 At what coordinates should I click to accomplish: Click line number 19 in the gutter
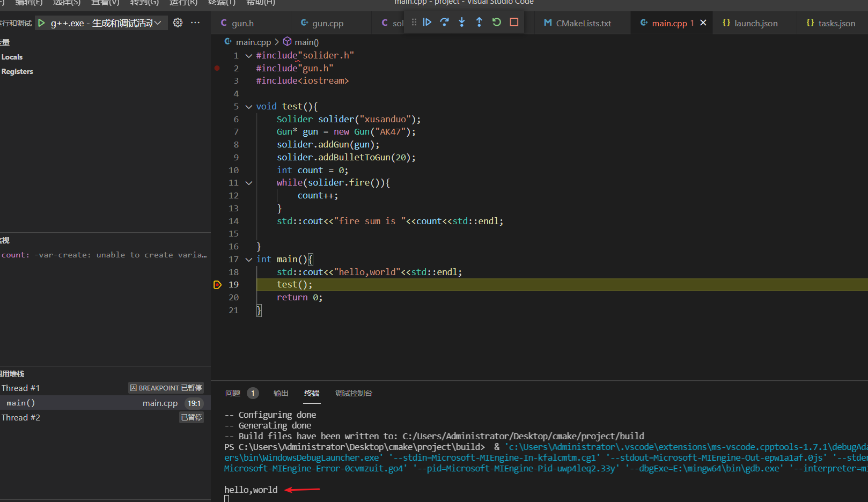pos(234,285)
